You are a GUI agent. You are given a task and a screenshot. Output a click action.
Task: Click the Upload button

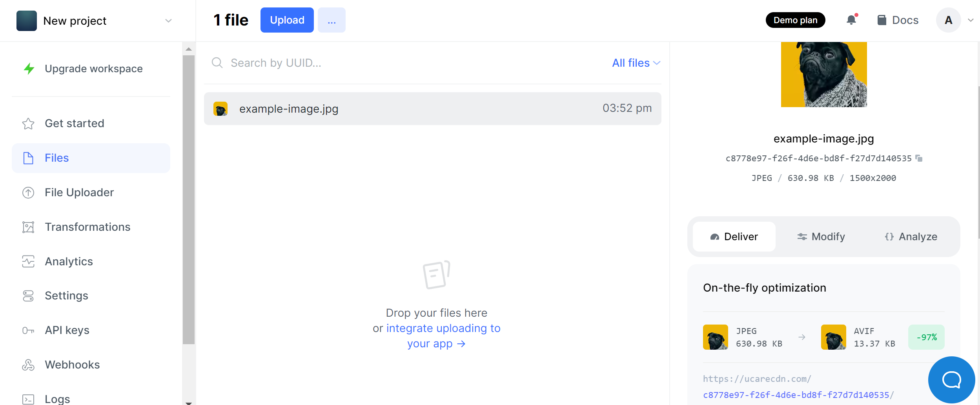pyautogui.click(x=287, y=20)
